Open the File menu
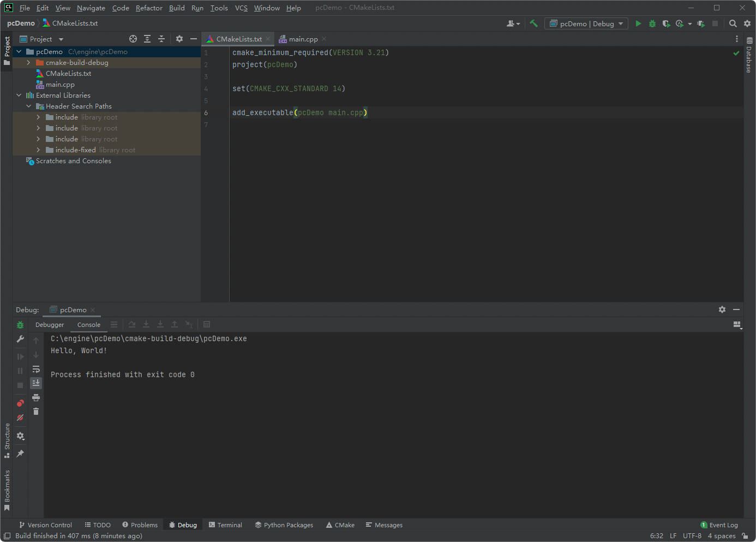The width and height of the screenshot is (756, 542). point(25,8)
